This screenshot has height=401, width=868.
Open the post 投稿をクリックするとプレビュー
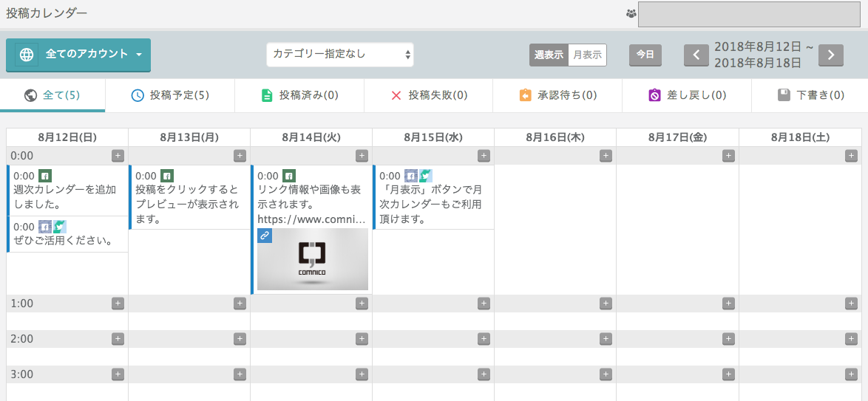click(189, 197)
